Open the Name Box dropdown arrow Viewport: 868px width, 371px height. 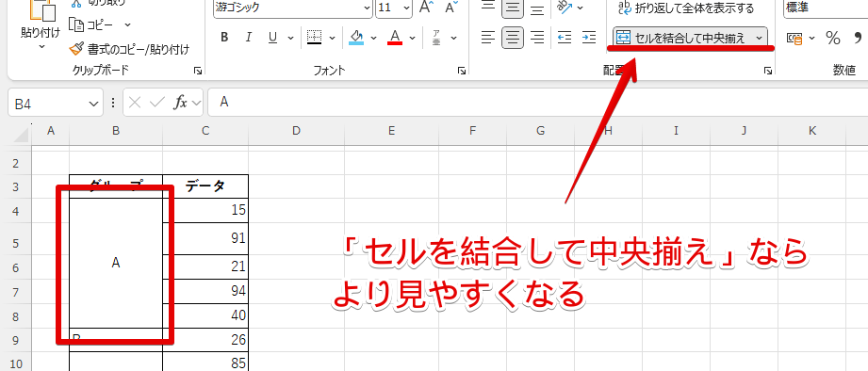point(92,103)
